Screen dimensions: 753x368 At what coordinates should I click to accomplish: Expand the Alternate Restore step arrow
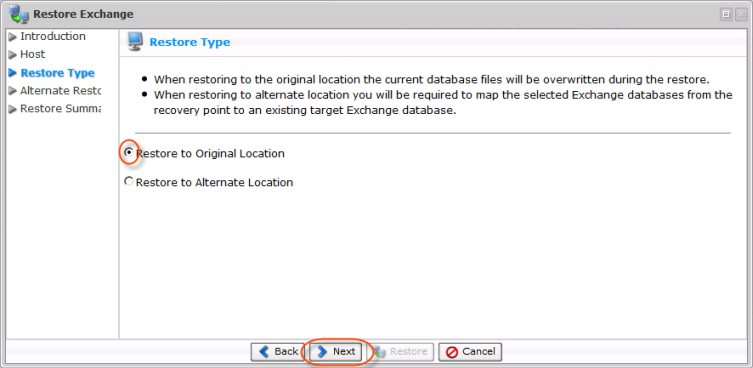click(x=12, y=91)
